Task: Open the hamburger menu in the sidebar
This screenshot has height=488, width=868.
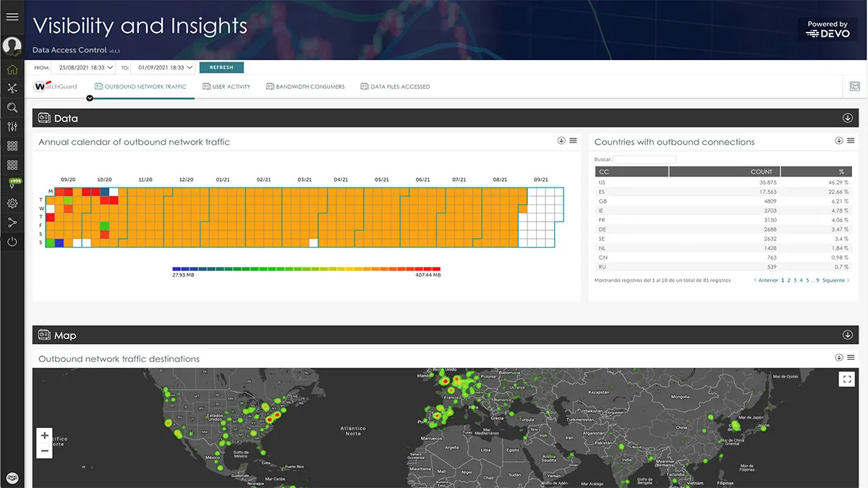Action: pyautogui.click(x=12, y=17)
